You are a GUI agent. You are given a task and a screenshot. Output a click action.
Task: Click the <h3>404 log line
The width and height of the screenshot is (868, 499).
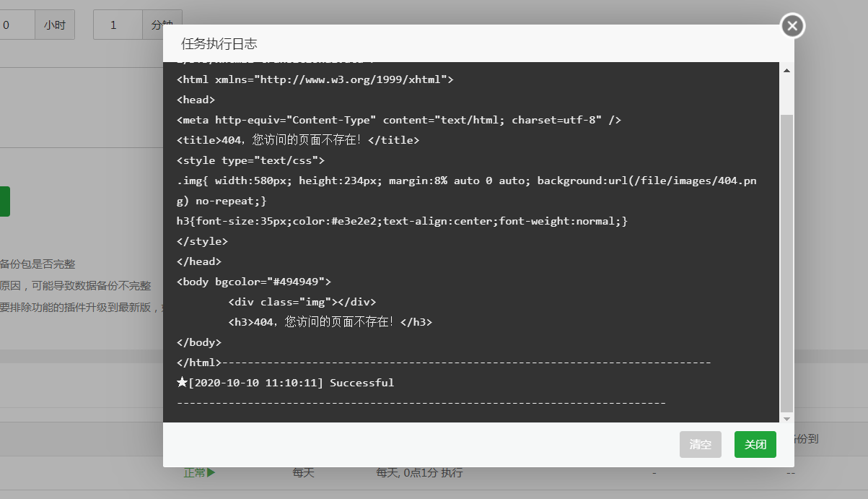330,322
